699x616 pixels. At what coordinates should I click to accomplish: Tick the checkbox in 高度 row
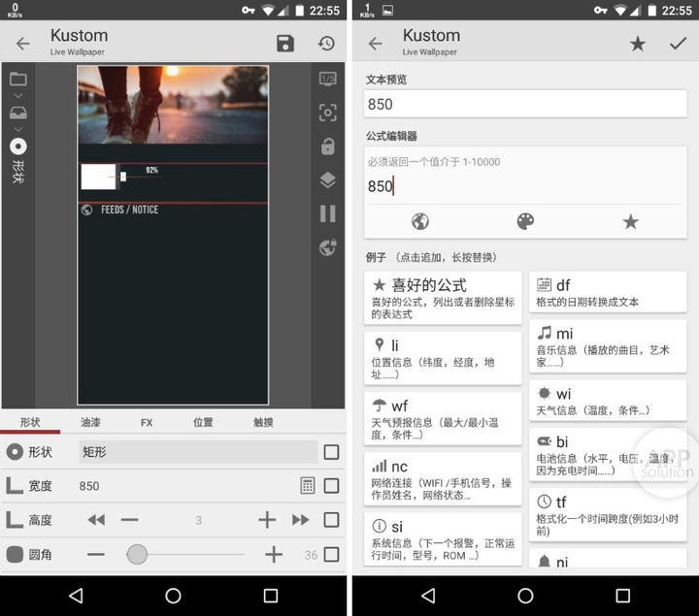(x=331, y=520)
